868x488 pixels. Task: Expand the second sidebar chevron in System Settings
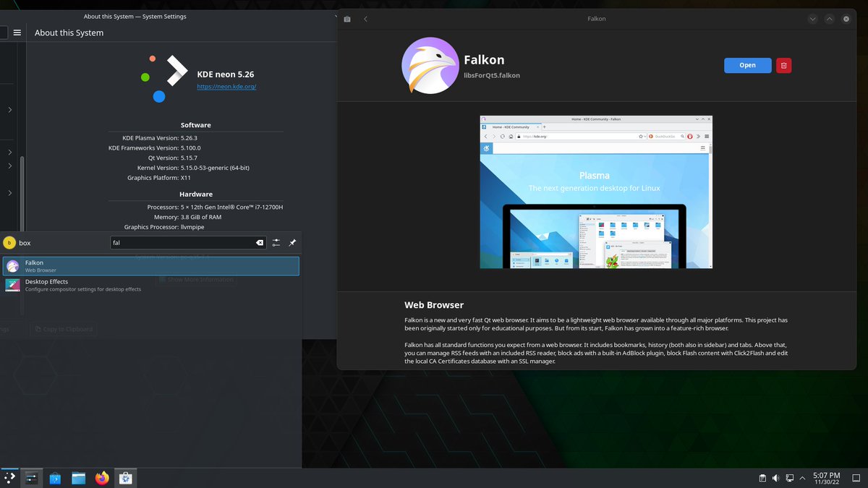(10, 152)
